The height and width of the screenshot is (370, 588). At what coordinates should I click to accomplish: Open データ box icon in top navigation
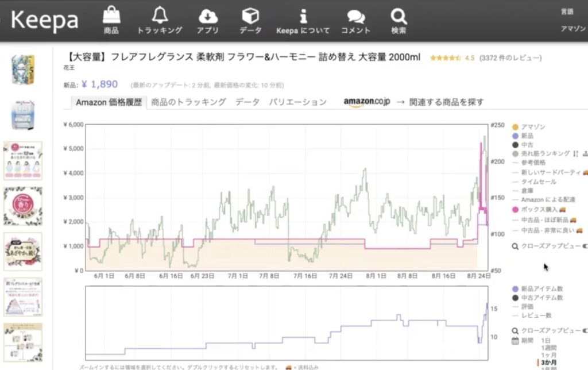click(x=250, y=16)
